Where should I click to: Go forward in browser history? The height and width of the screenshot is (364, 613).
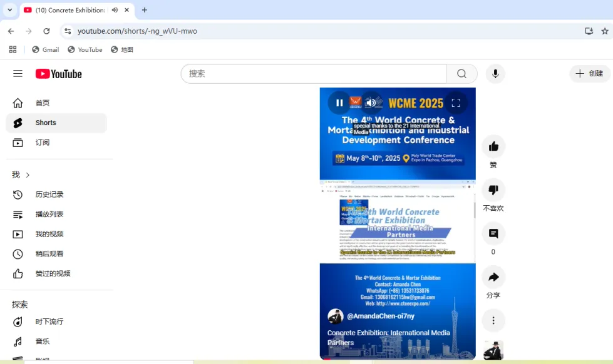tap(29, 31)
